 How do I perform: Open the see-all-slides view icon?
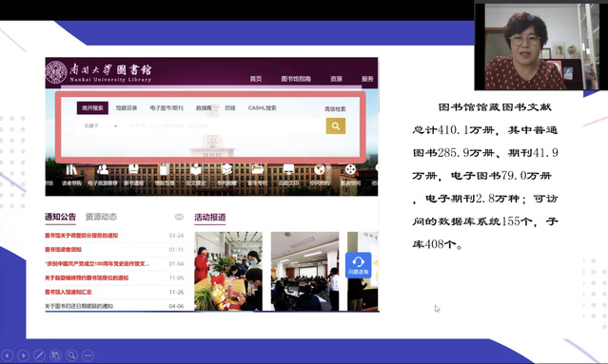(56, 355)
